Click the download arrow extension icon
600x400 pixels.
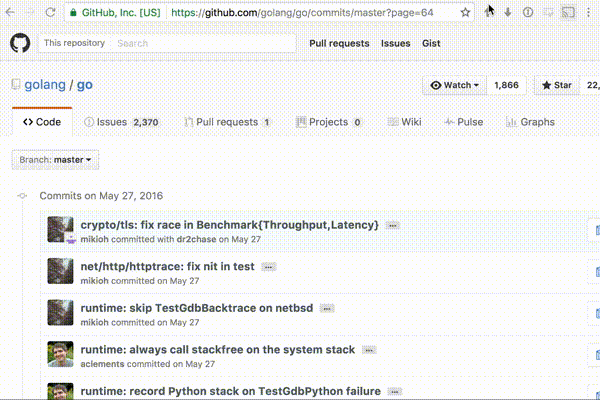point(508,13)
